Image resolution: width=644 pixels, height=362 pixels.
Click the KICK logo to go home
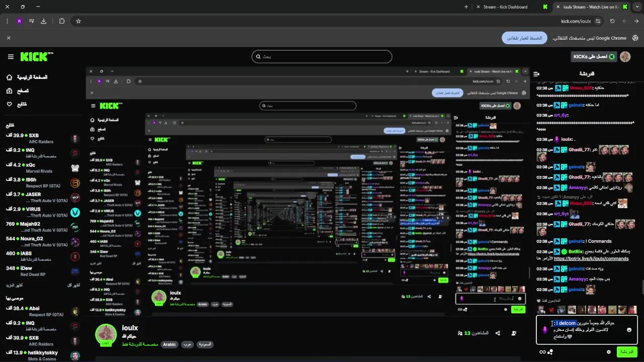37,57
